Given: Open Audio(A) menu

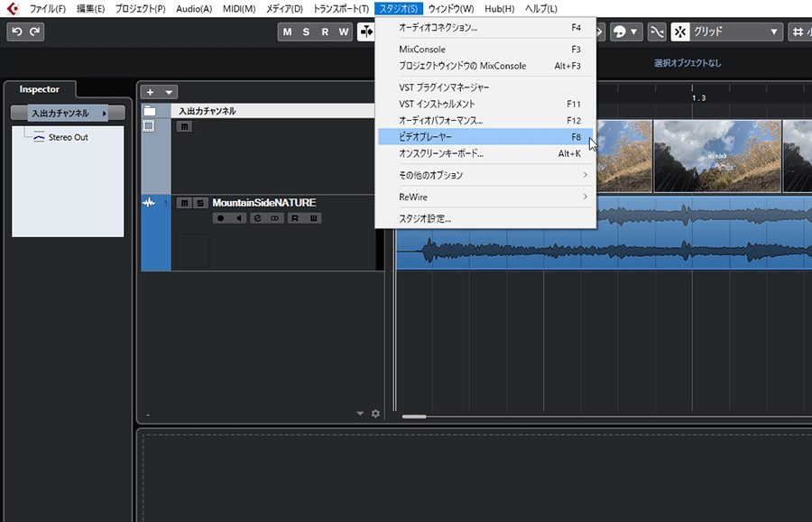Looking at the screenshot, I should coord(194,9).
